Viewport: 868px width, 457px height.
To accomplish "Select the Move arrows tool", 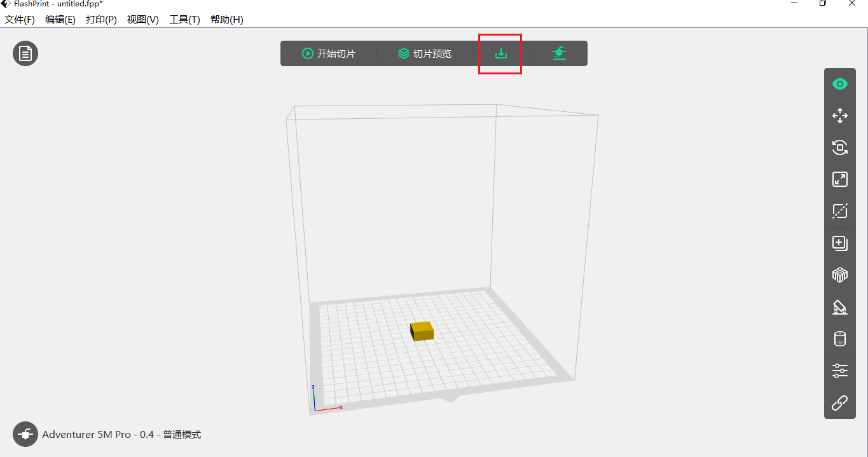I will click(840, 116).
